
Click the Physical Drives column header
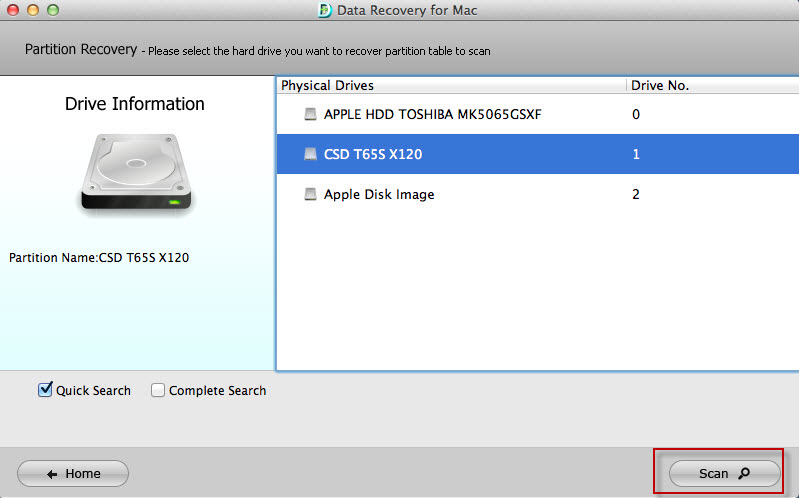(451, 85)
